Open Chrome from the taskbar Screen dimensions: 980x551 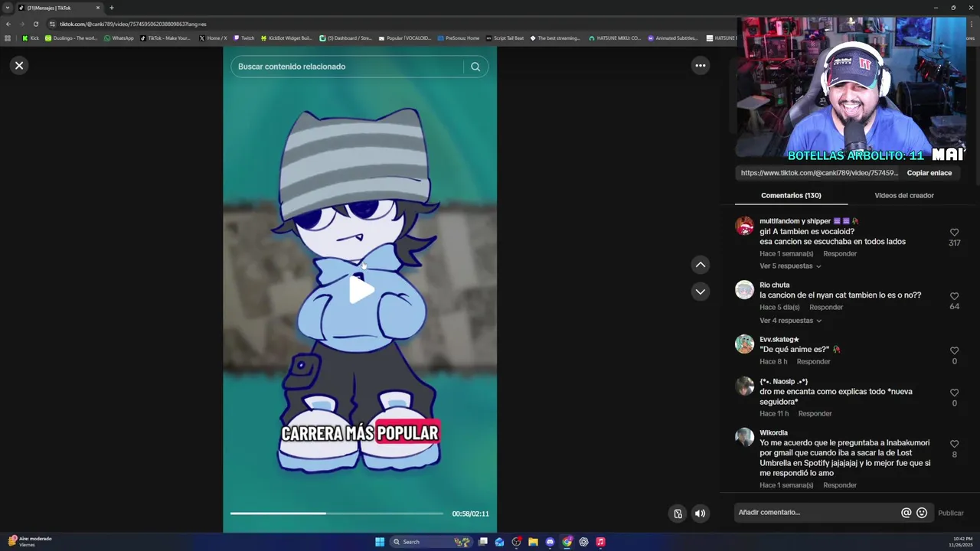coord(567,542)
